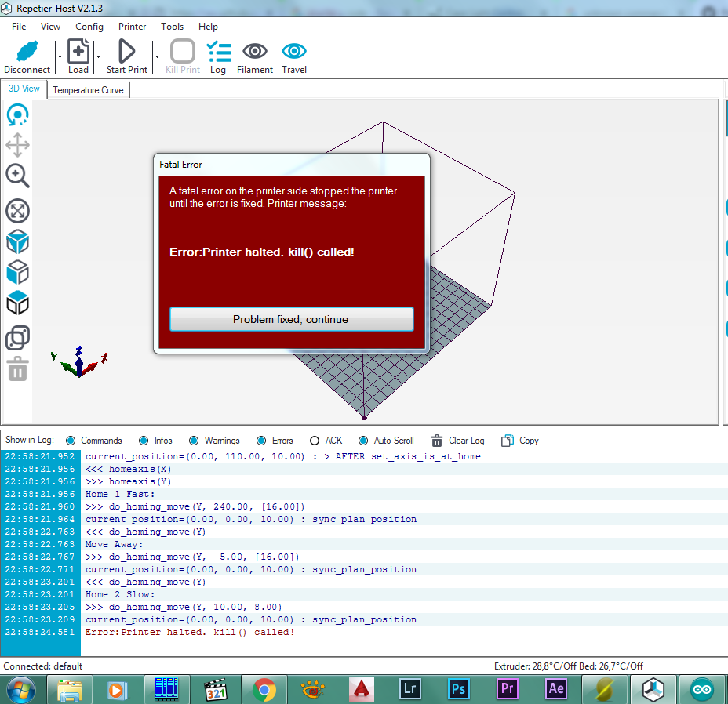This screenshot has width=728, height=704.
Task: Click the trash delete objects icon
Action: coord(17,369)
